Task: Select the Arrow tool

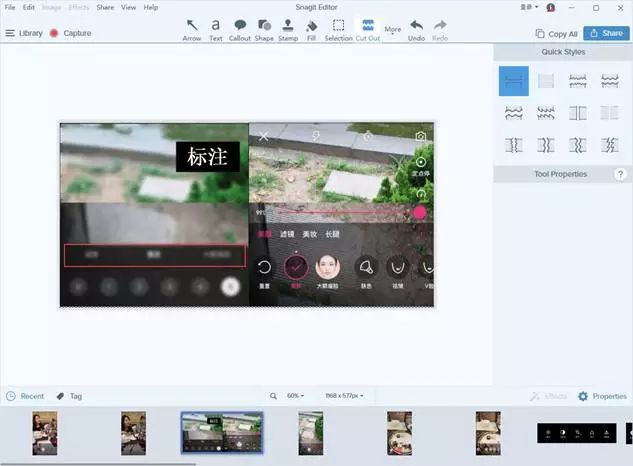Action: point(192,29)
